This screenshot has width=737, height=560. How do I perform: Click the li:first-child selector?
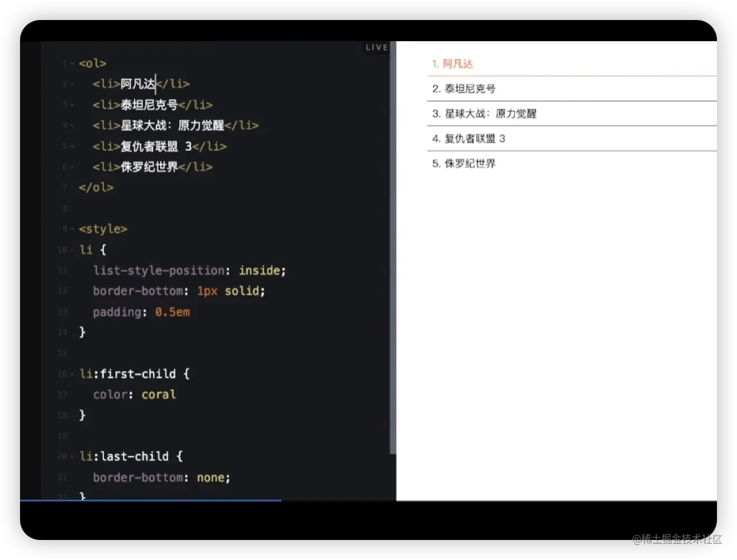(x=127, y=374)
